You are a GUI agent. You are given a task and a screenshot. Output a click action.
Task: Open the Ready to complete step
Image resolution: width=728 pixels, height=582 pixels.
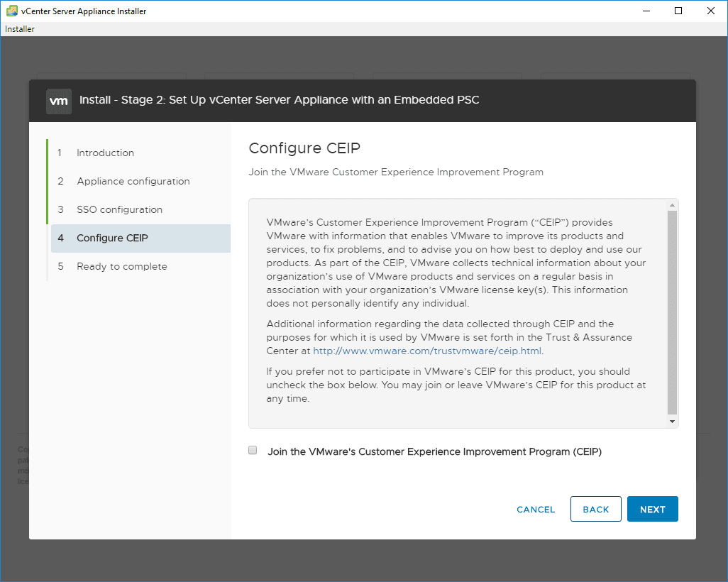point(121,266)
